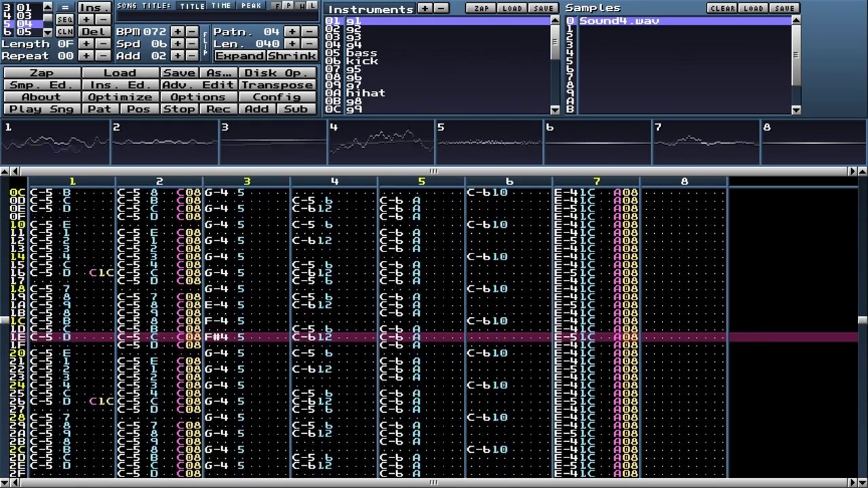Add an instrument with Instruments plus button
The height and width of the screenshot is (488, 868).
click(x=425, y=8)
